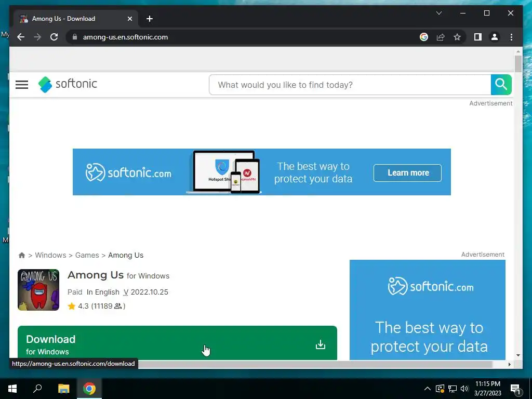This screenshot has width=532, height=399.
Task: Click the Among Us game thumbnail
Action: (x=38, y=290)
